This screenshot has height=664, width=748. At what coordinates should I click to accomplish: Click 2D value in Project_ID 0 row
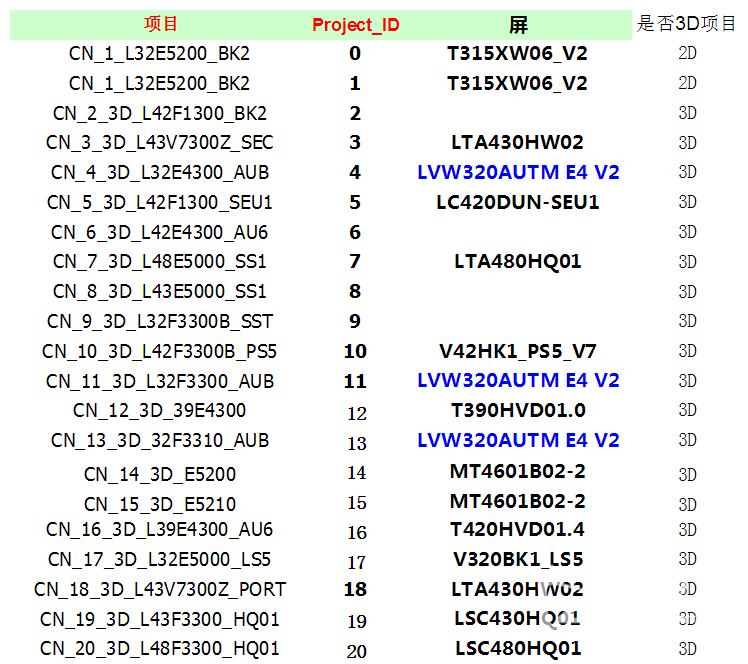coord(687,53)
